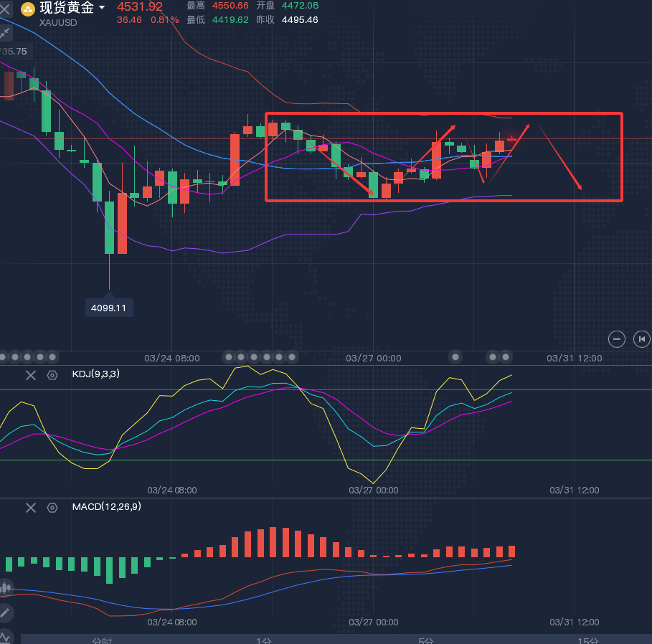Screen dimensions: 652x644
Task: Select the candlestick chart type icon
Action: [x=6, y=588]
